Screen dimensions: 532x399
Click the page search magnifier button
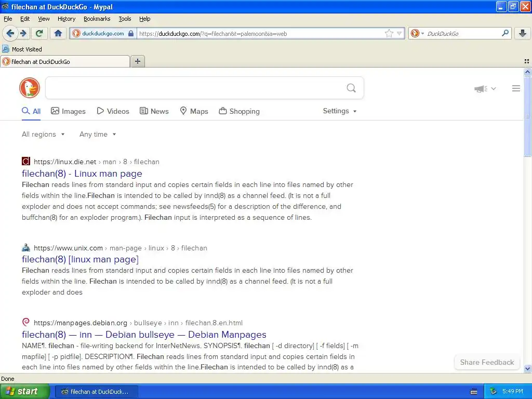[351, 88]
